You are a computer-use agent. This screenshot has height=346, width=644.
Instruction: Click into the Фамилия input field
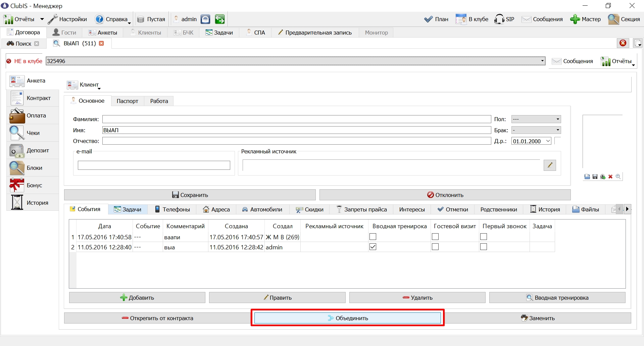(297, 119)
